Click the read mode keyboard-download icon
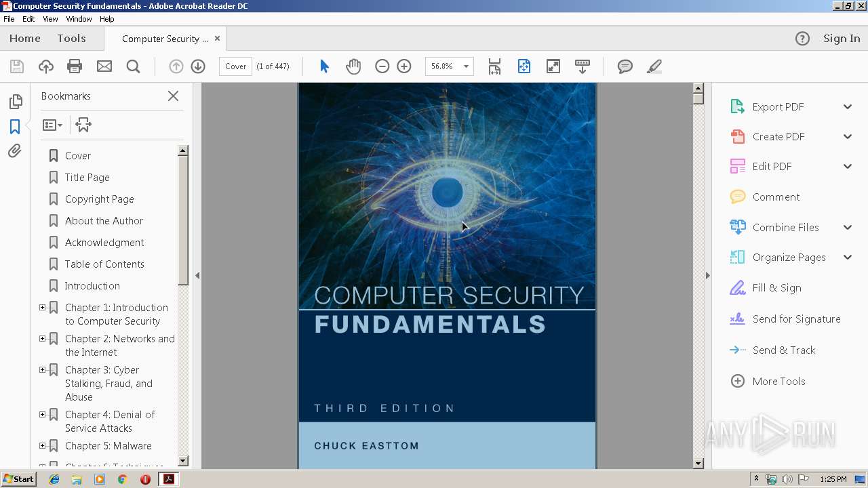This screenshot has width=868, height=488. 583,66
